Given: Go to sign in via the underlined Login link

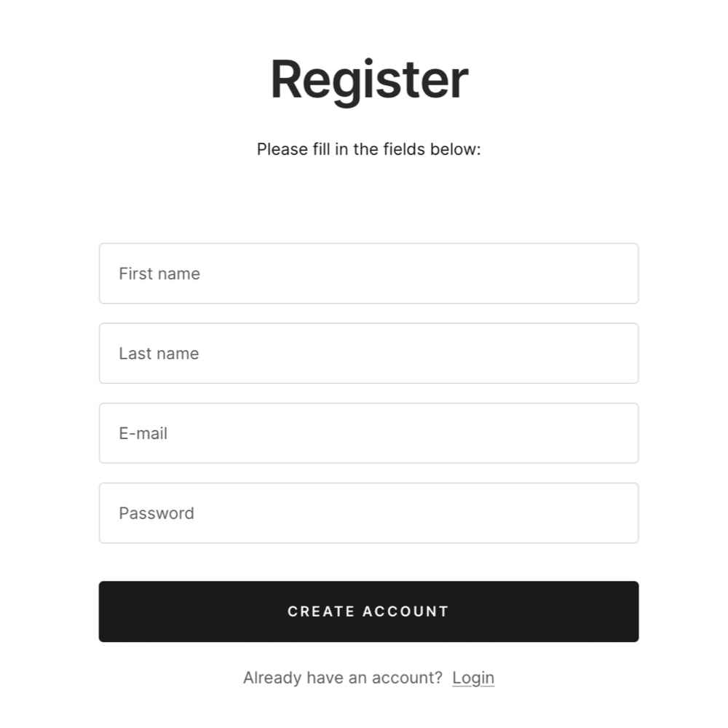Looking at the screenshot, I should [x=473, y=678].
